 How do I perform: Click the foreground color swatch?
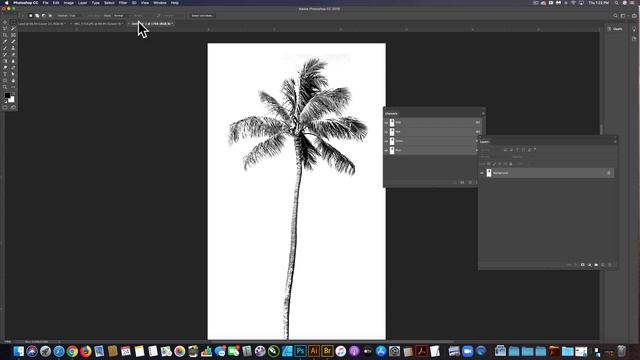[x=7, y=96]
